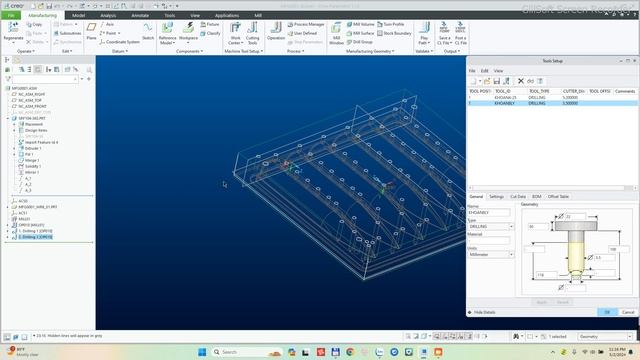Open the Windows Start menu
The width and height of the screenshot is (640, 360).
tap(202, 352)
